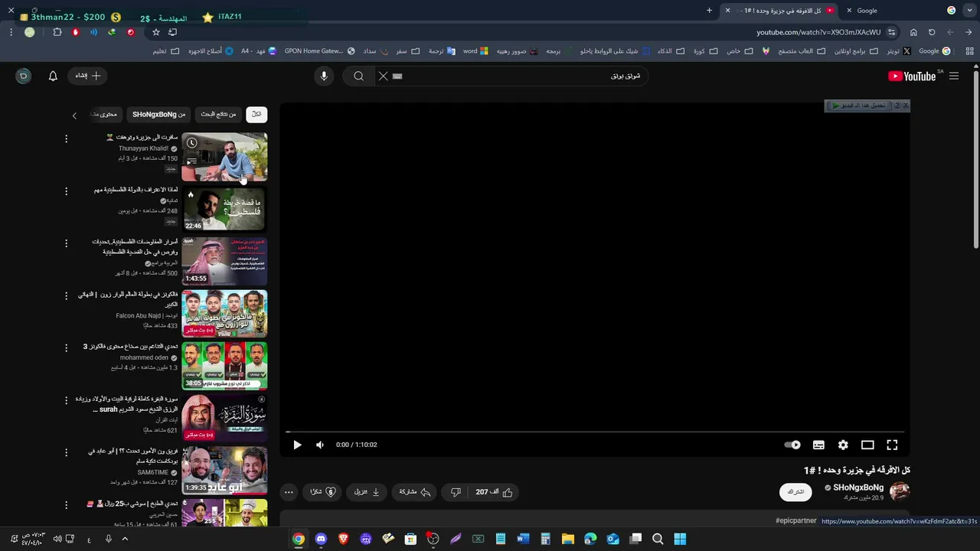The height and width of the screenshot is (551, 980).
Task: Open more actions ellipsis beside the thanks button
Action: (x=289, y=492)
